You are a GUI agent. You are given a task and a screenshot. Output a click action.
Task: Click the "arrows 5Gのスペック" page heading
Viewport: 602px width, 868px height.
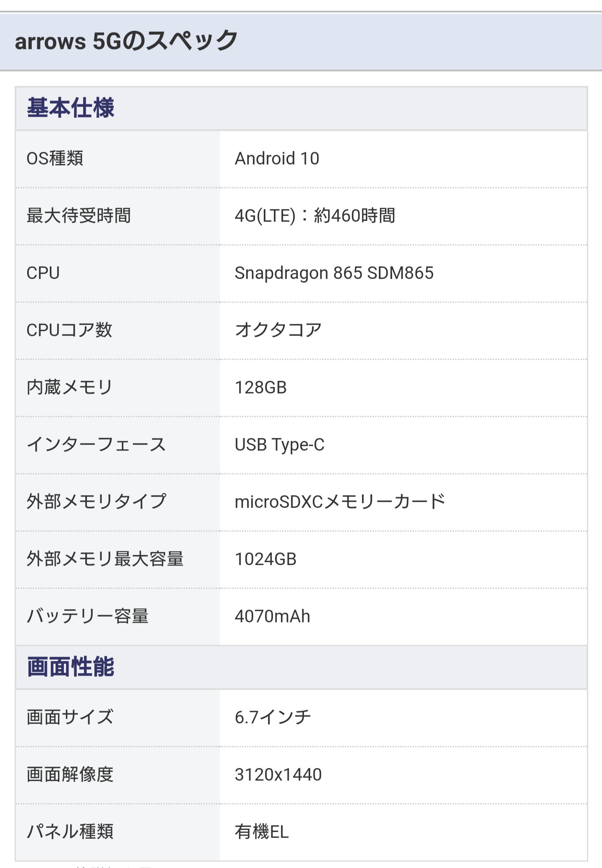(x=126, y=41)
